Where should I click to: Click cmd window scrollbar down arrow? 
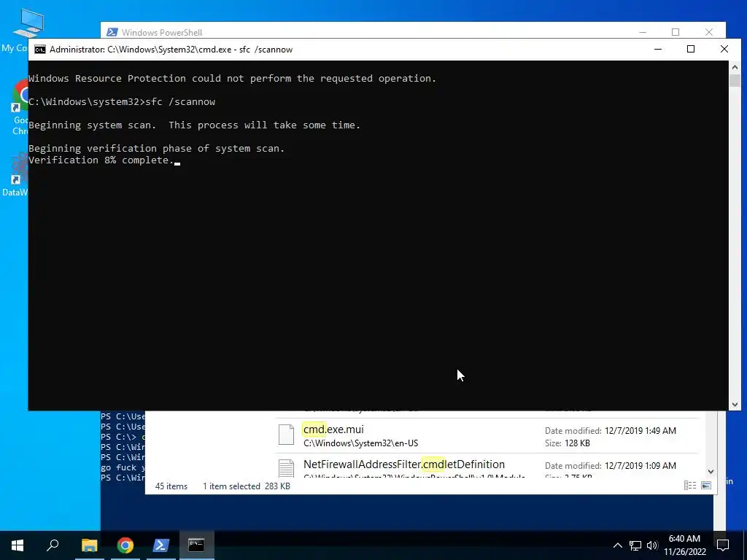pyautogui.click(x=735, y=404)
